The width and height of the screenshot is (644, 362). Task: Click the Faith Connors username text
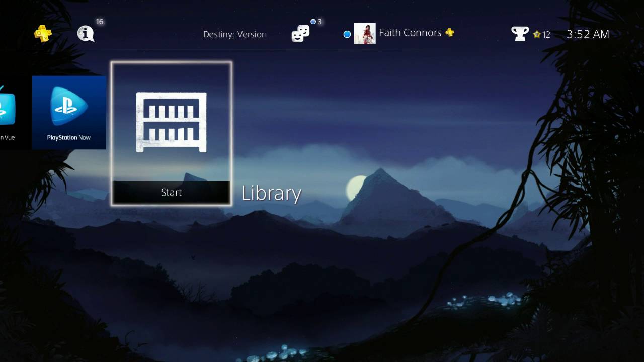pyautogui.click(x=410, y=33)
